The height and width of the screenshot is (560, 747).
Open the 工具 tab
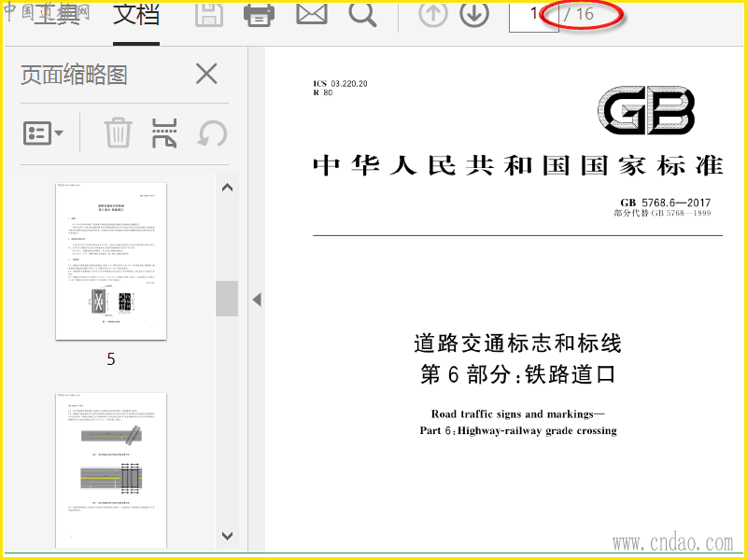56,14
